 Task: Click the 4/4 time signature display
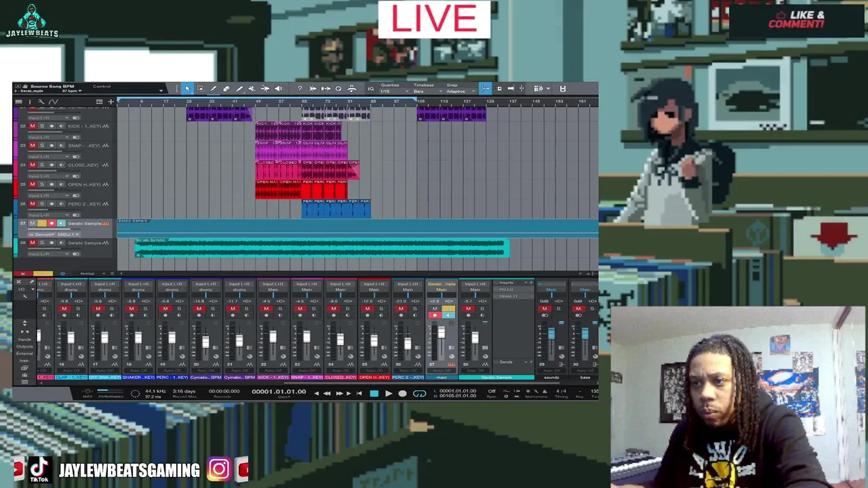[561, 391]
